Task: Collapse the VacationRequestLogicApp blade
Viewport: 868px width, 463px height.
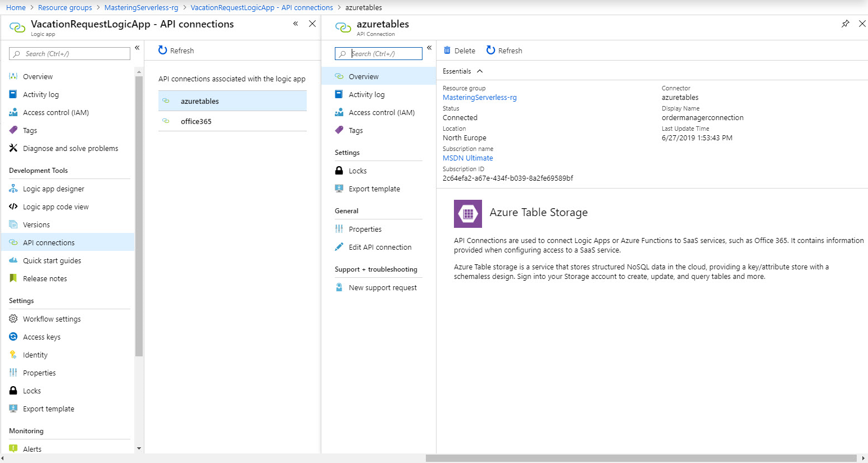Action: (296, 24)
